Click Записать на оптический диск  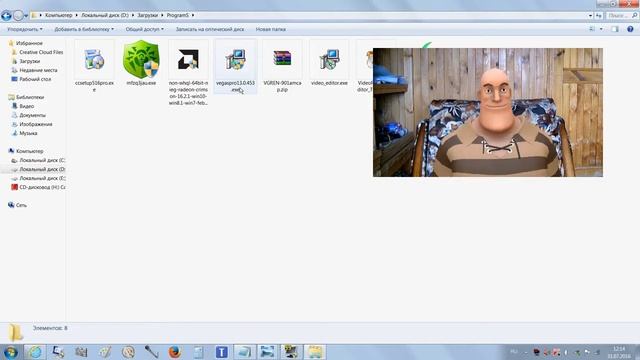(210, 29)
